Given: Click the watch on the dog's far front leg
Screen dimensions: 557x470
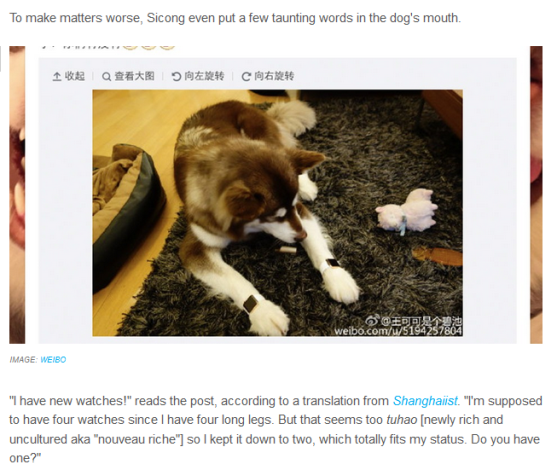Looking at the screenshot, I should click(x=330, y=265).
